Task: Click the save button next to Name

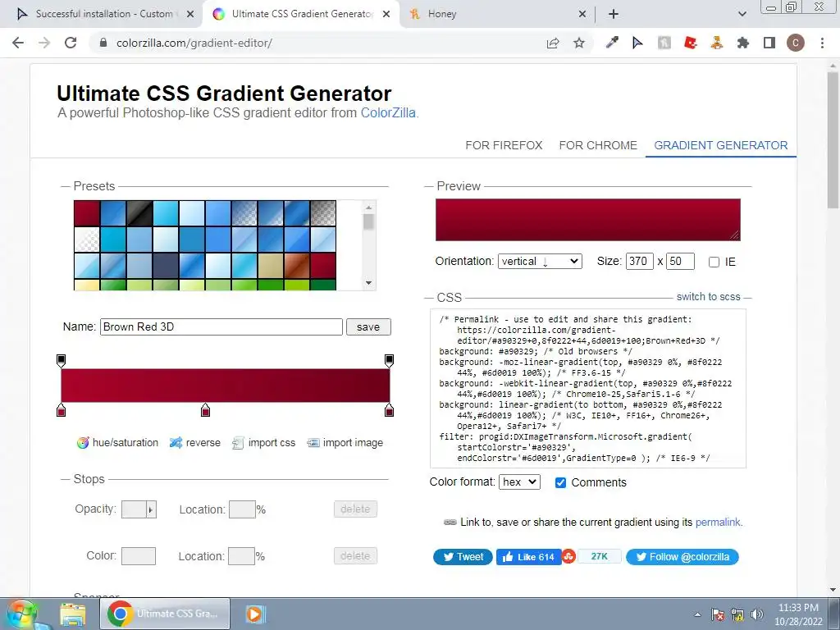Action: click(x=368, y=326)
